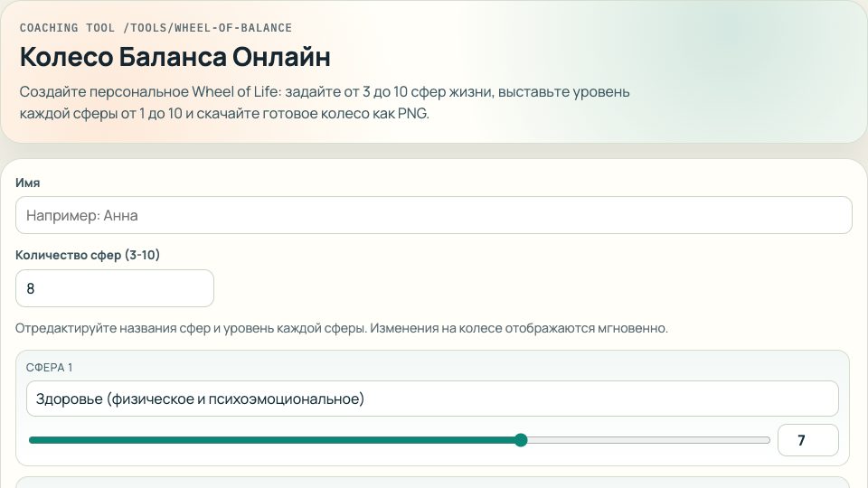The image size is (868, 488).
Task: Click the Wheel of Life description paragraph
Action: pyautogui.click(x=324, y=104)
